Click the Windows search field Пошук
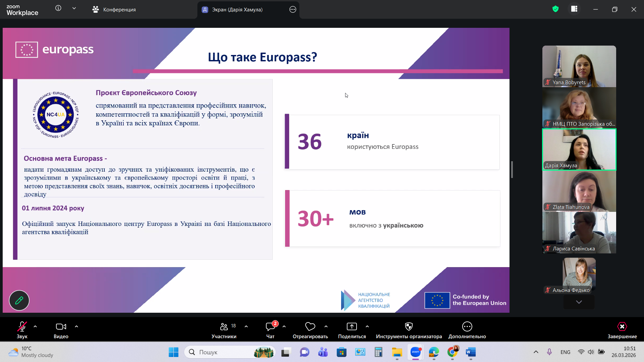The height and width of the screenshot is (362, 644). pos(230,352)
